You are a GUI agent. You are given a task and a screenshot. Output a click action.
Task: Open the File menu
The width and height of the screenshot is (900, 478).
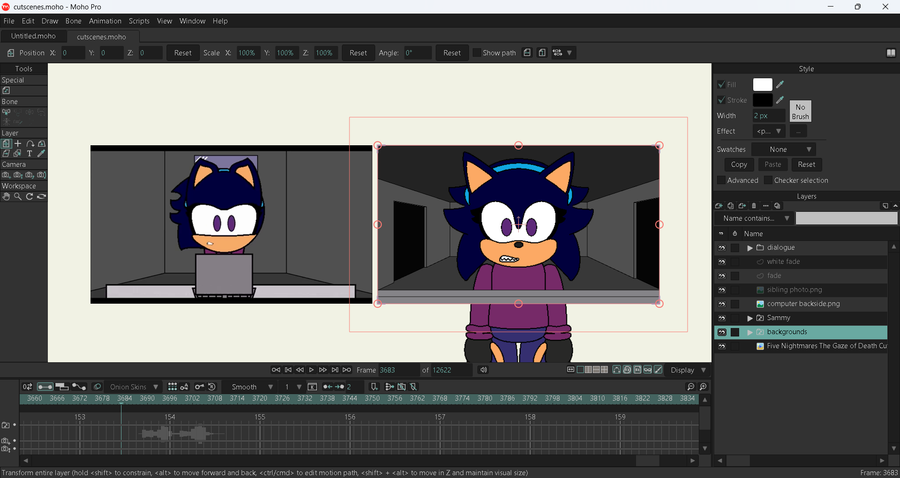9,21
